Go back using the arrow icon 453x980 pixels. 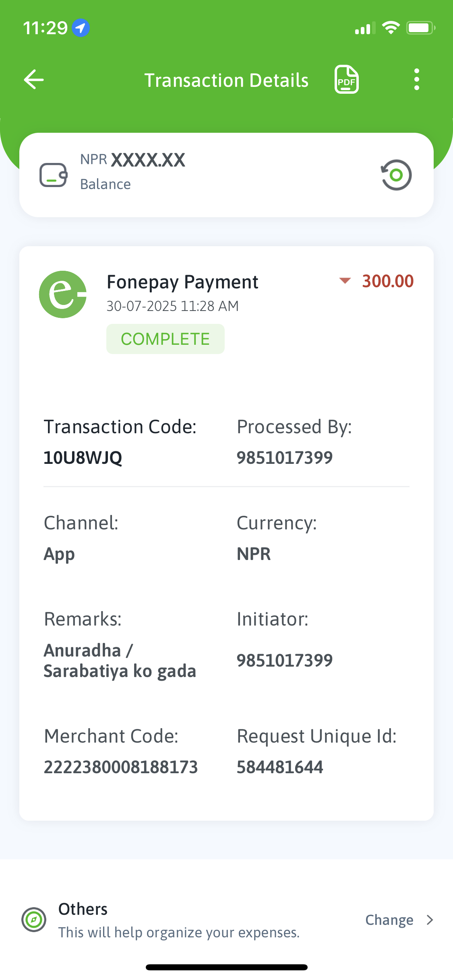click(x=34, y=79)
